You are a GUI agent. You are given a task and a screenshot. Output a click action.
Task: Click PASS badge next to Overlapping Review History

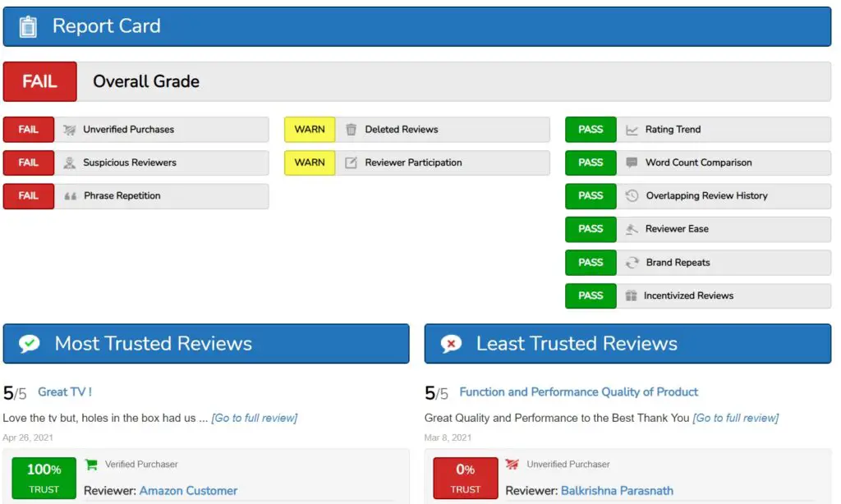[x=591, y=196]
